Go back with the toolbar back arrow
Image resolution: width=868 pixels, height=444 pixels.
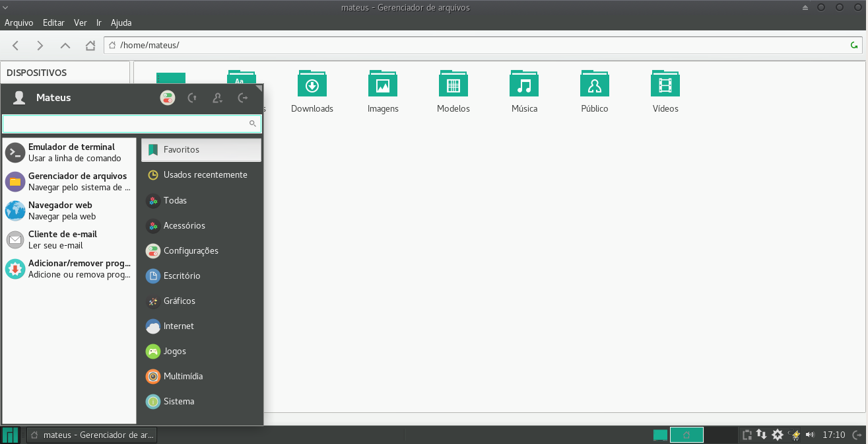click(16, 46)
